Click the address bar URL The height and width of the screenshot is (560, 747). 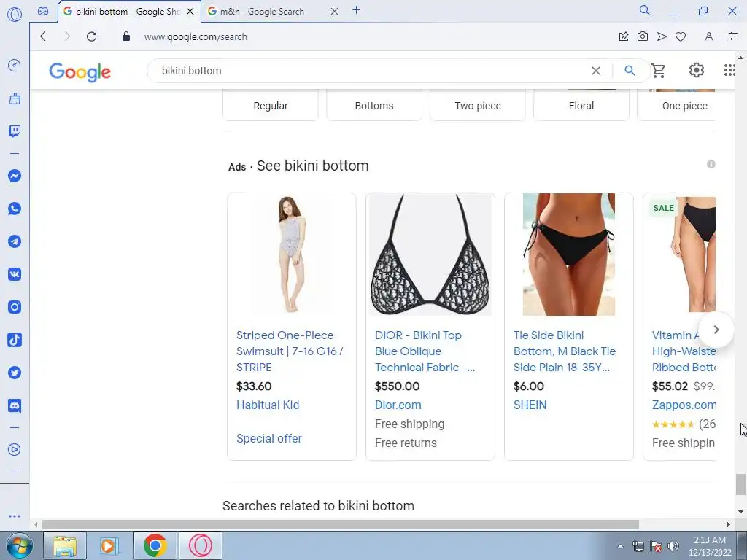tap(196, 36)
